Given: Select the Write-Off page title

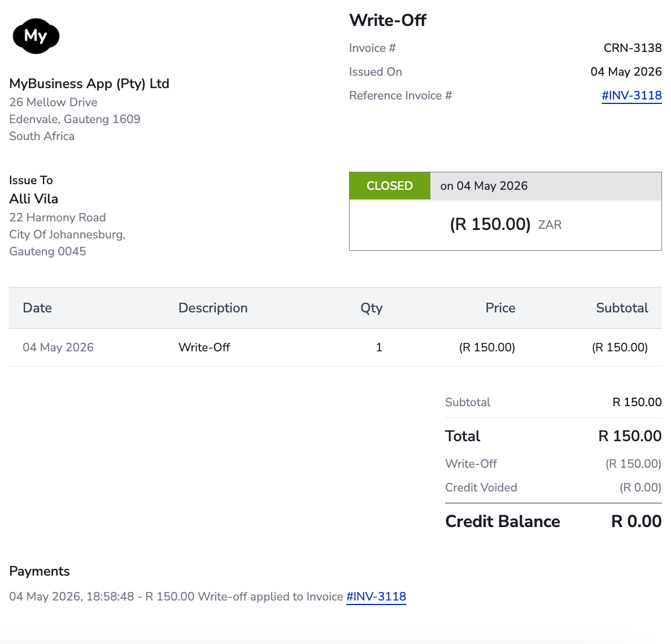Looking at the screenshot, I should point(387,20).
